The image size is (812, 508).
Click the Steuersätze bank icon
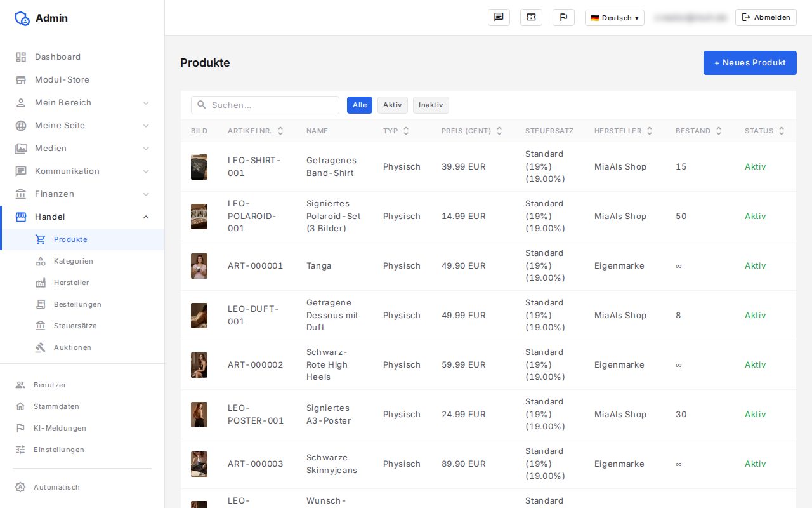[x=41, y=326]
